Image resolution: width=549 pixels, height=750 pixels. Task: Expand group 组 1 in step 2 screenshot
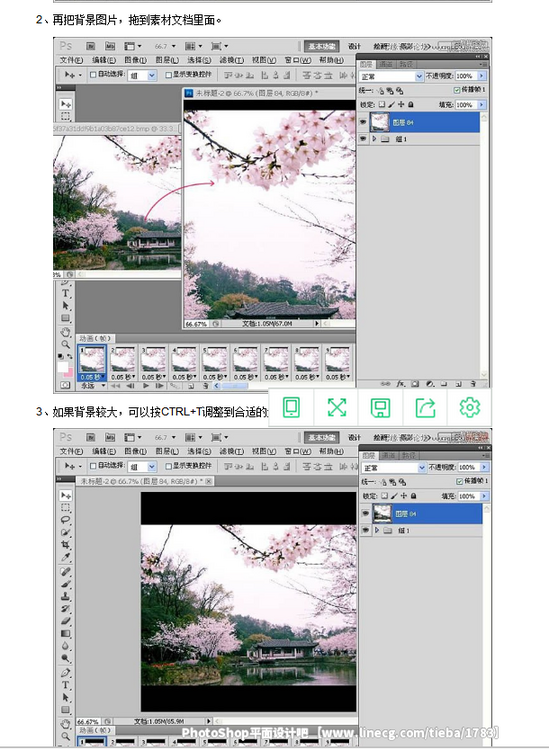(375, 139)
